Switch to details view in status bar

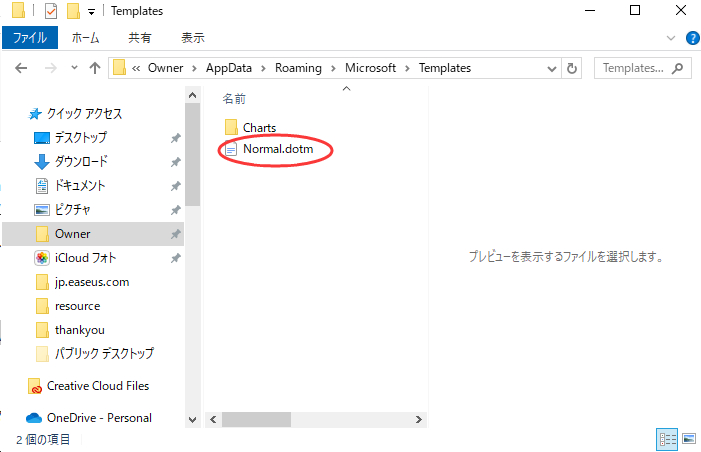pos(667,439)
